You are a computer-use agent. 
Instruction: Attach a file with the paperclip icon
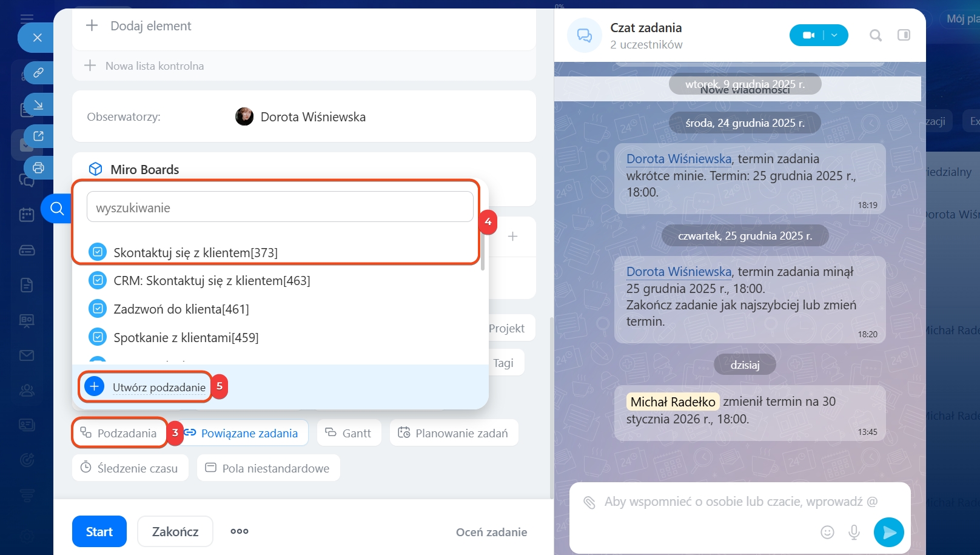pos(589,502)
